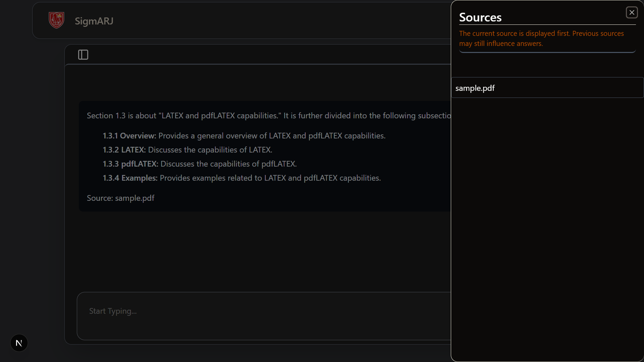Image resolution: width=644 pixels, height=362 pixels.
Task: Click the Sources heading
Action: pyautogui.click(x=480, y=17)
